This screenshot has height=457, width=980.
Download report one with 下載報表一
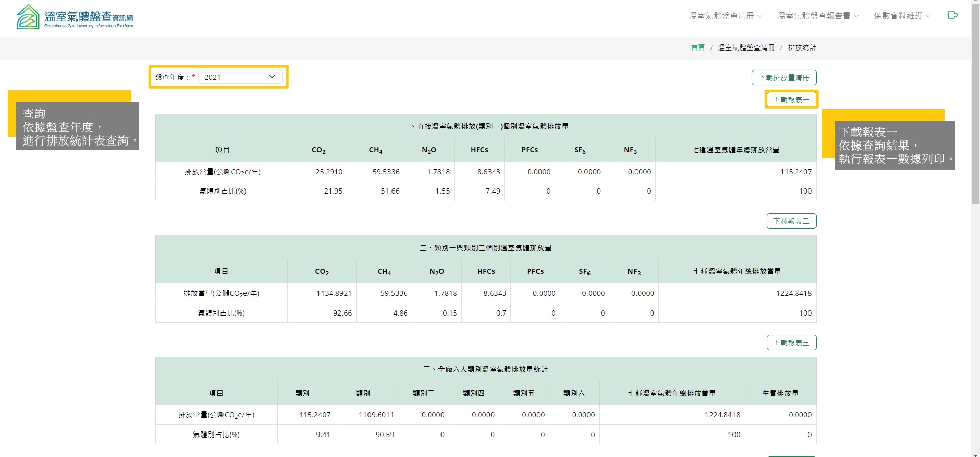click(x=791, y=100)
